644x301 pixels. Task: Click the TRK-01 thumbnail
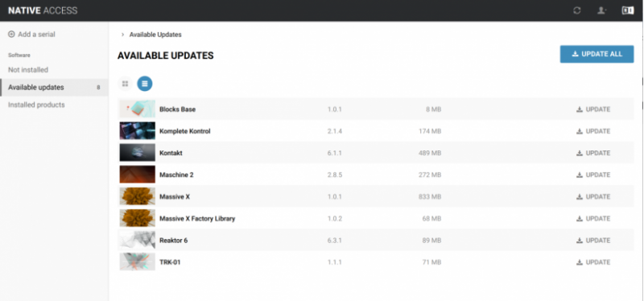[x=138, y=262]
